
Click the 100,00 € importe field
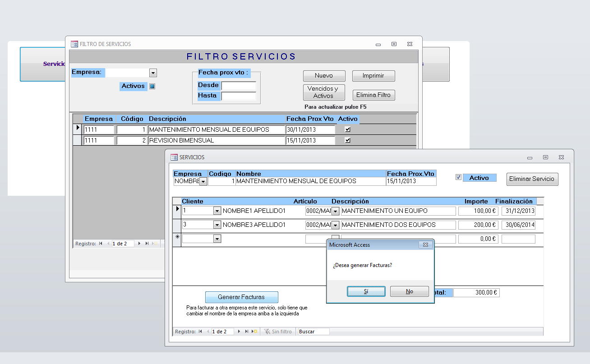(478, 211)
